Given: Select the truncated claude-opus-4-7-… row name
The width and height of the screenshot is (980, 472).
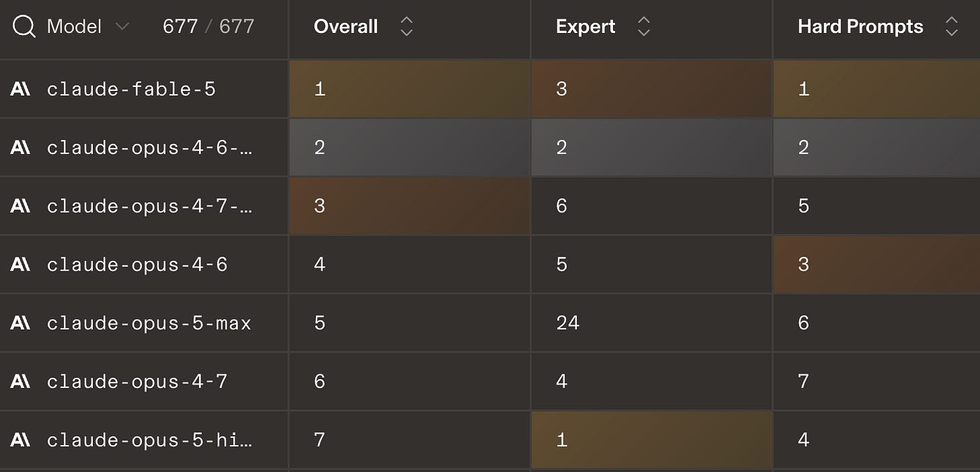Looking at the screenshot, I should coord(149,206).
